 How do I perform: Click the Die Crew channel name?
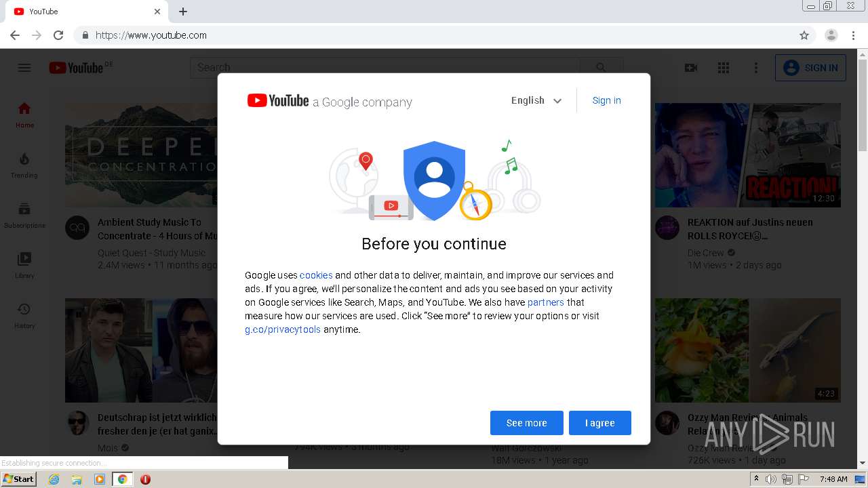tap(706, 253)
